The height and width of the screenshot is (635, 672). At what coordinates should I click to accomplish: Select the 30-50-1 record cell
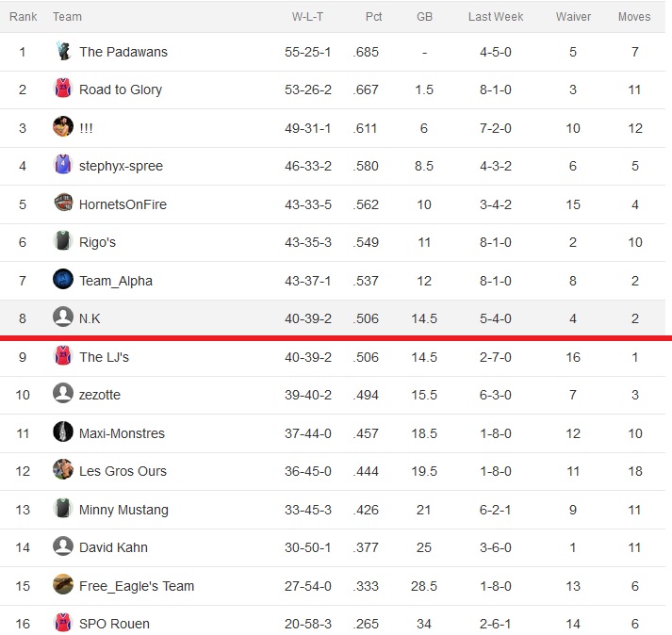click(307, 547)
